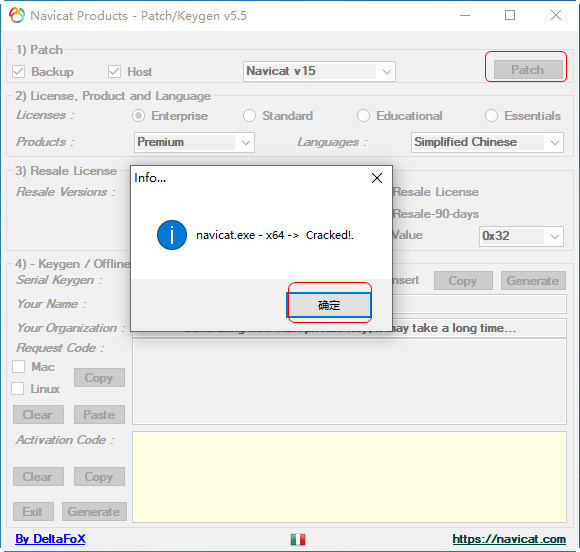Click the Request Code text area
The image size is (580, 552).
(x=349, y=382)
